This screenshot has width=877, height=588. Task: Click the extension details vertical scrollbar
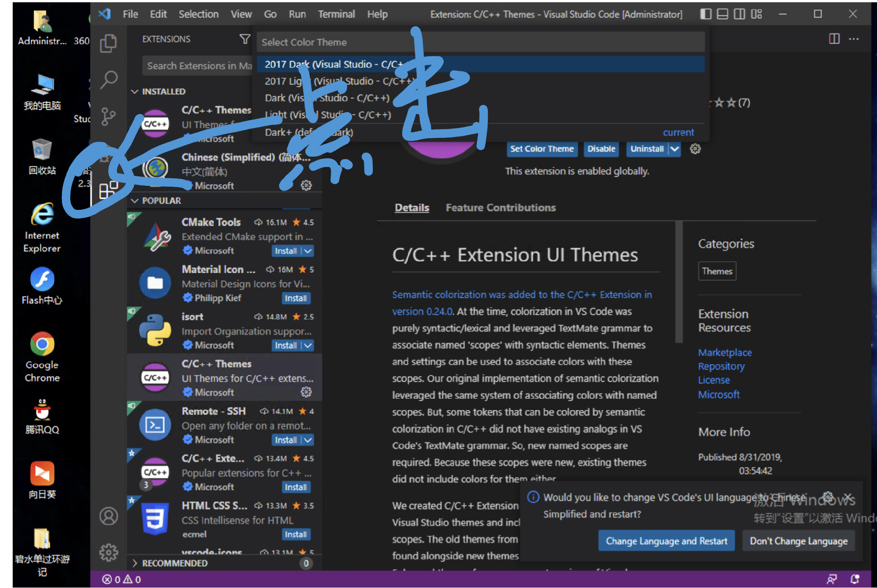coord(678,282)
